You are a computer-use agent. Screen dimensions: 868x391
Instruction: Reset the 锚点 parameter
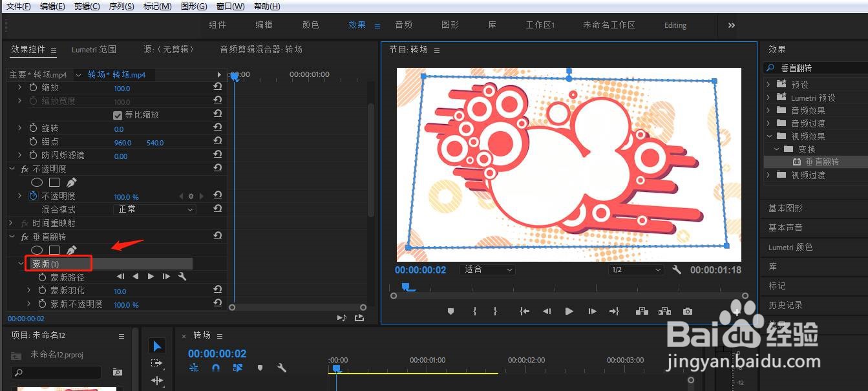click(218, 142)
